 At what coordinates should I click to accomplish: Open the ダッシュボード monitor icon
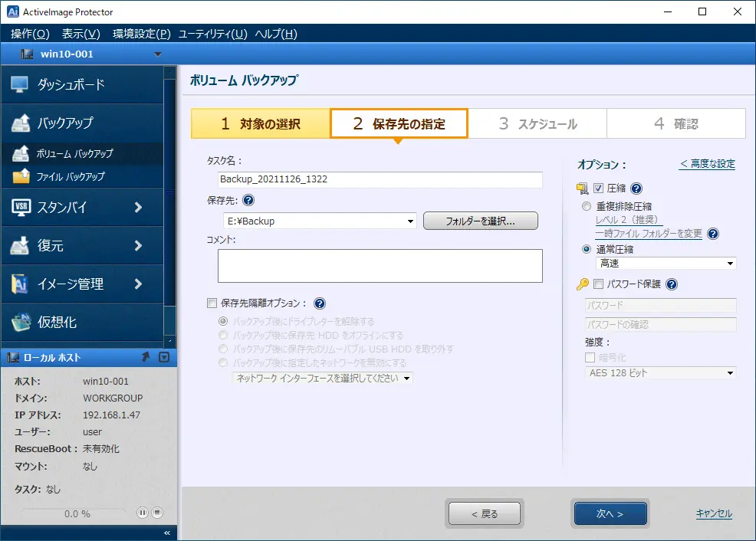[19, 84]
